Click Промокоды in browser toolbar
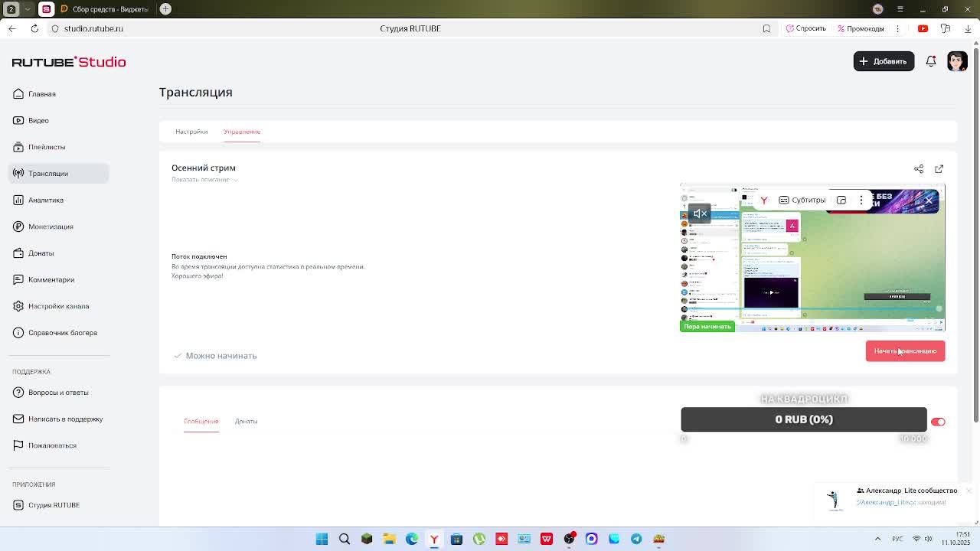The height and width of the screenshot is (551, 980). pyautogui.click(x=861, y=28)
